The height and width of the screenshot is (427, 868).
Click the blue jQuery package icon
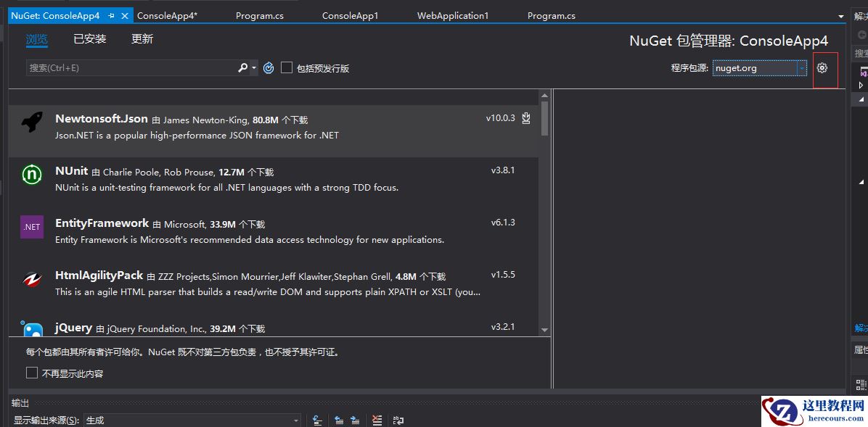tap(31, 328)
